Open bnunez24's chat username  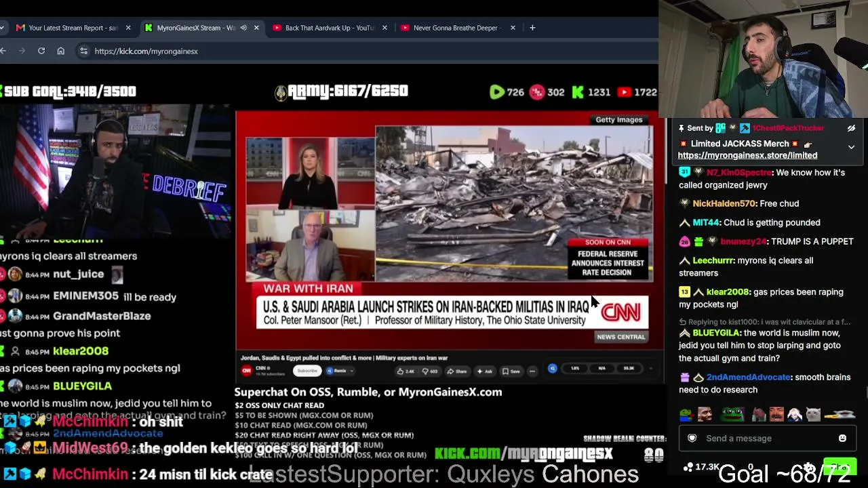(x=743, y=241)
